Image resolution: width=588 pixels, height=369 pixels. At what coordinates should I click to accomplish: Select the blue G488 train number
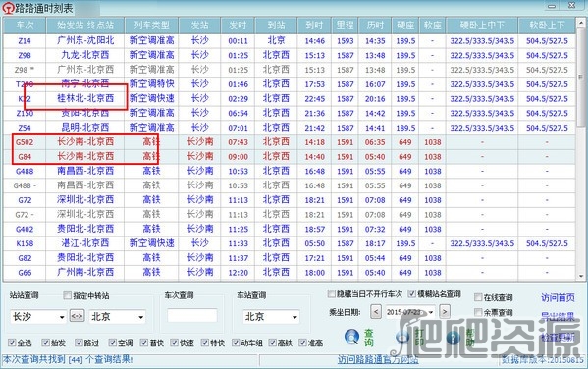pos(25,172)
